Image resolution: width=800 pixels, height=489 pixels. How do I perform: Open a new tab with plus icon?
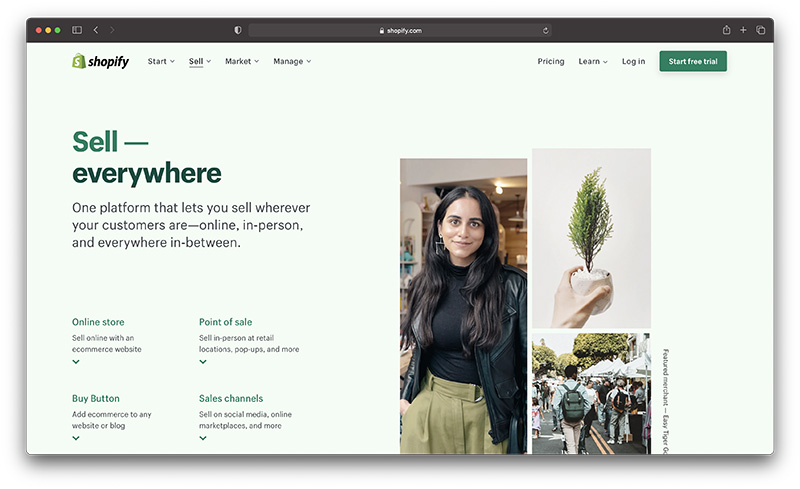point(743,30)
